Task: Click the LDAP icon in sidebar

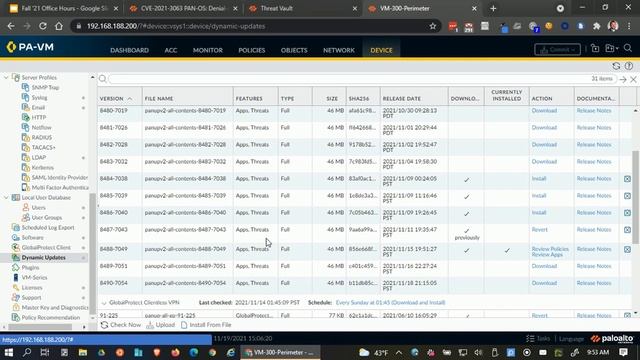Action: (25, 158)
